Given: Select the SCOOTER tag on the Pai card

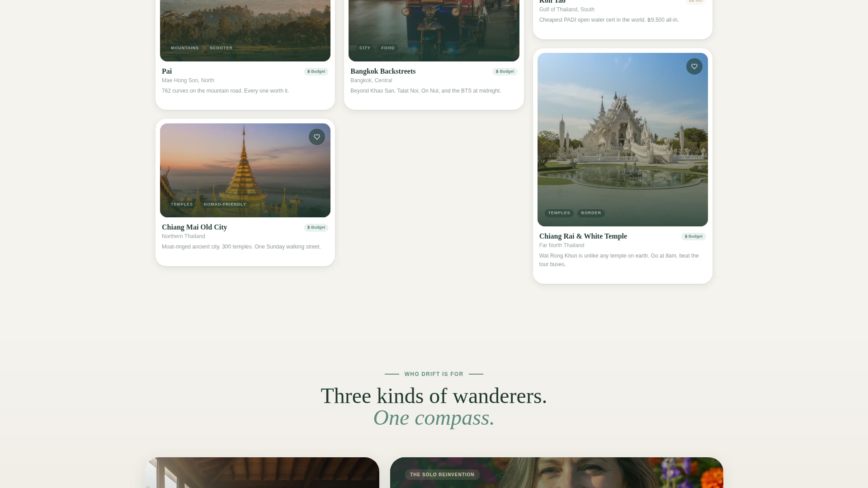Looking at the screenshot, I should pos(221,48).
